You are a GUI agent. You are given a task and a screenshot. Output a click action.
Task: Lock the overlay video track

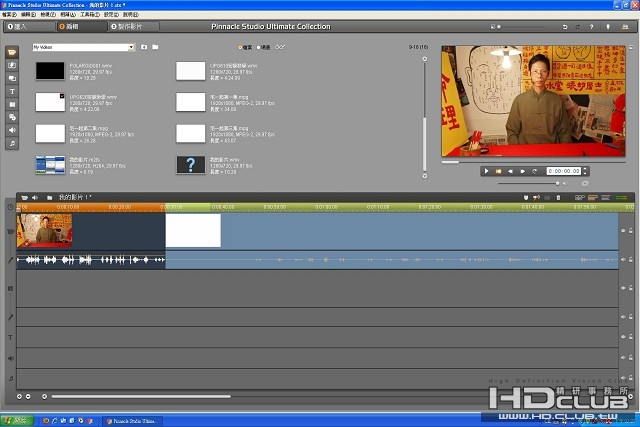coord(631,288)
